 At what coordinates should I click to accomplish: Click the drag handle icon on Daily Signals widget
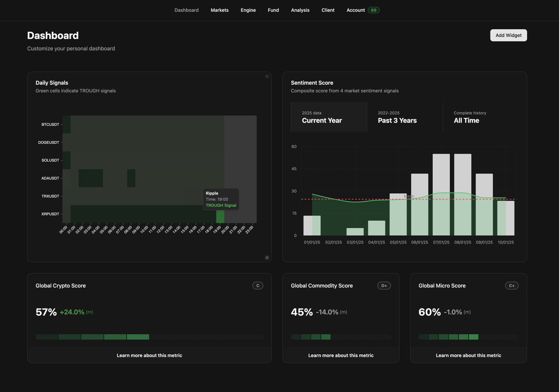[x=266, y=76]
